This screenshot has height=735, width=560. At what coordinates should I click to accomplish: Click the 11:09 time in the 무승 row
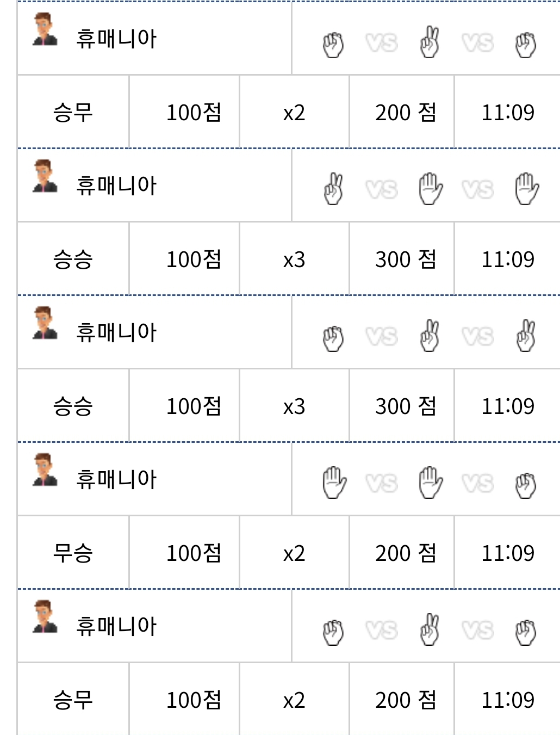click(508, 553)
